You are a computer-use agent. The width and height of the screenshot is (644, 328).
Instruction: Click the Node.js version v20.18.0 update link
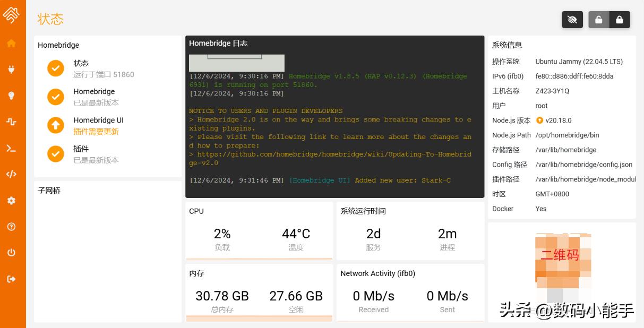(554, 120)
